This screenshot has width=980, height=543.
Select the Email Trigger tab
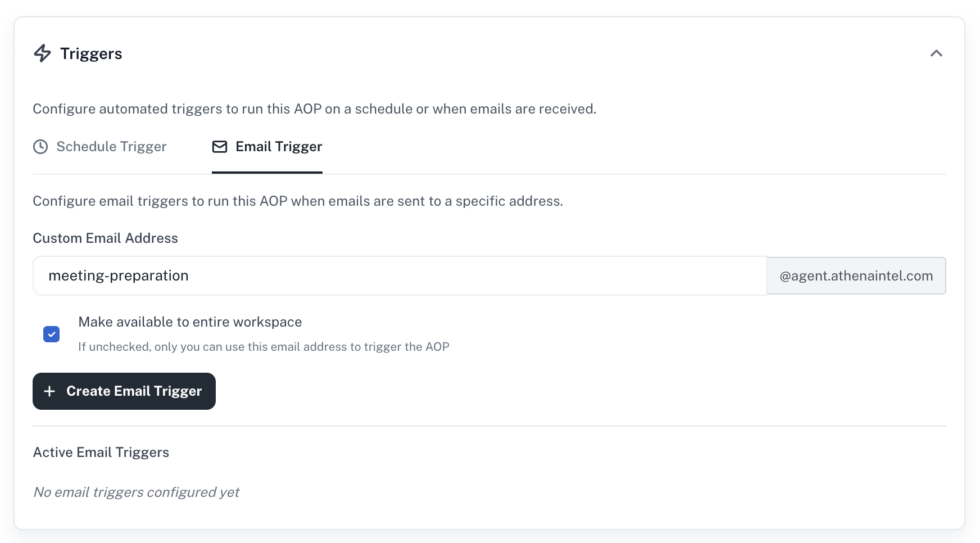pos(267,147)
